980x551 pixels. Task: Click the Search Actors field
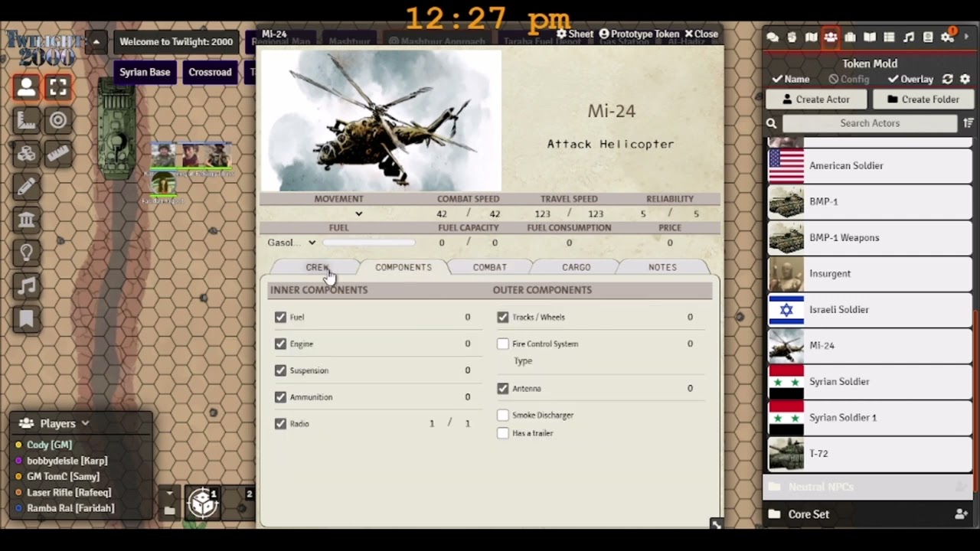tap(870, 123)
